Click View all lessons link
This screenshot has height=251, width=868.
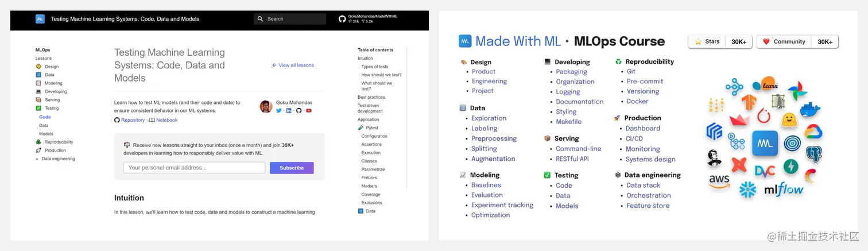point(293,65)
